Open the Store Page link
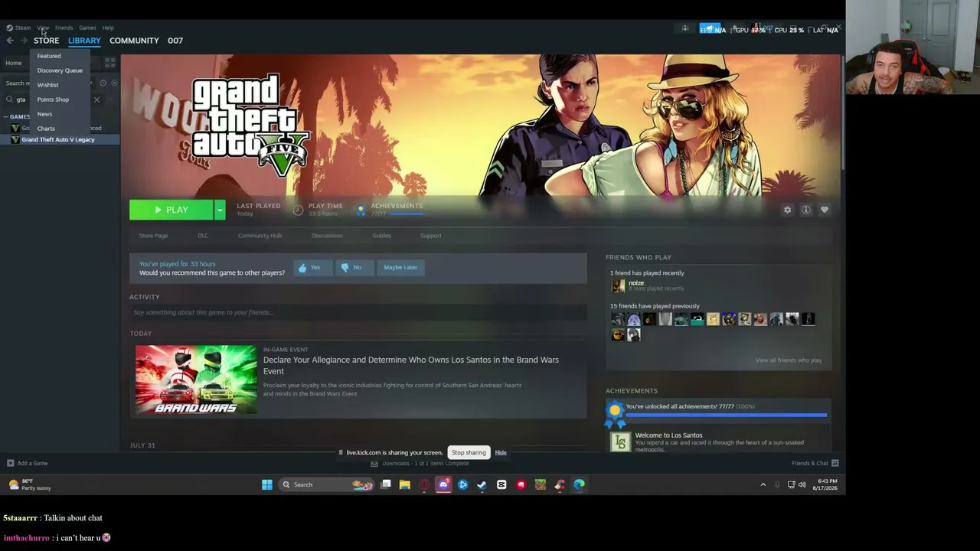Image resolution: width=980 pixels, height=551 pixels. (153, 236)
